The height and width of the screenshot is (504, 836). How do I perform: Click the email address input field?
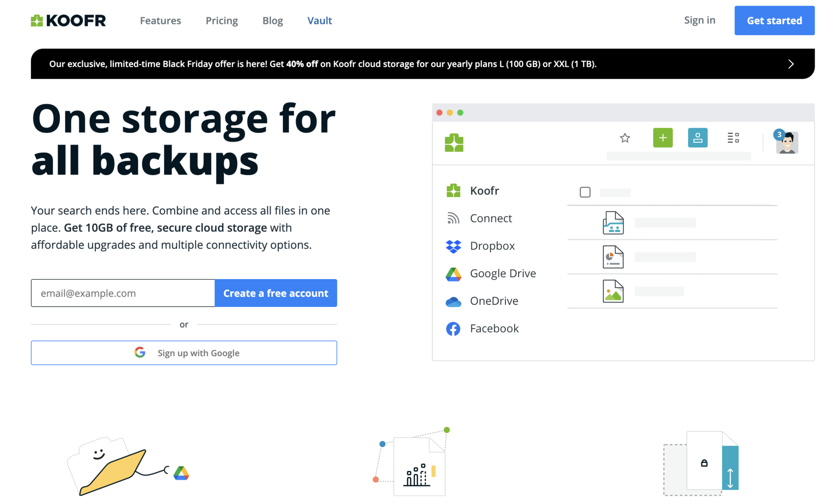click(122, 293)
